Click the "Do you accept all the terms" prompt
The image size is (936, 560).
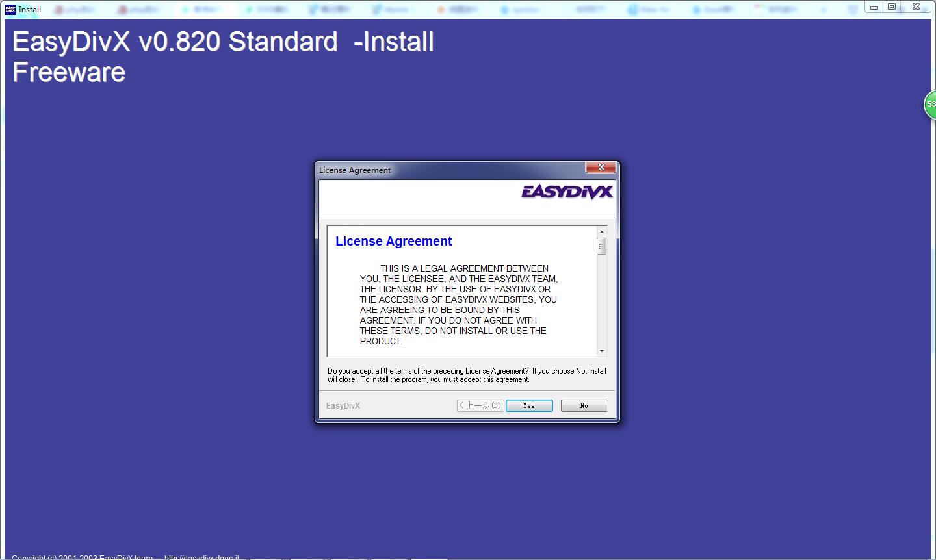click(467, 375)
